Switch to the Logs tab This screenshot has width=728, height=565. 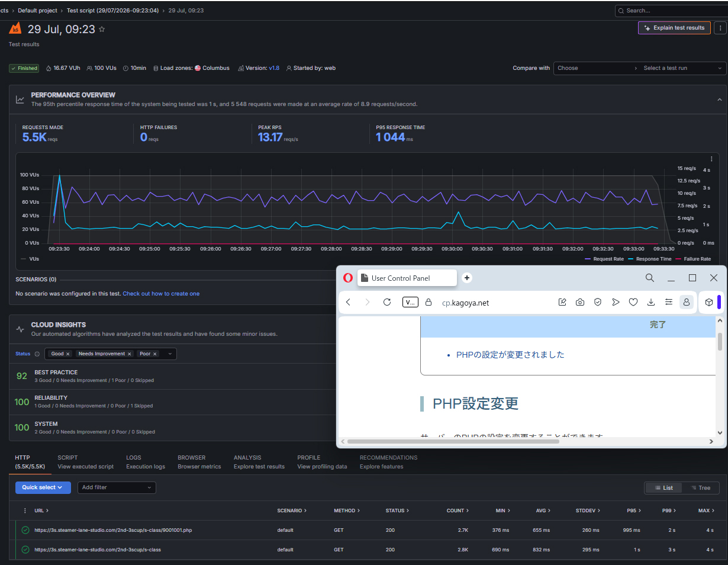pos(146,462)
